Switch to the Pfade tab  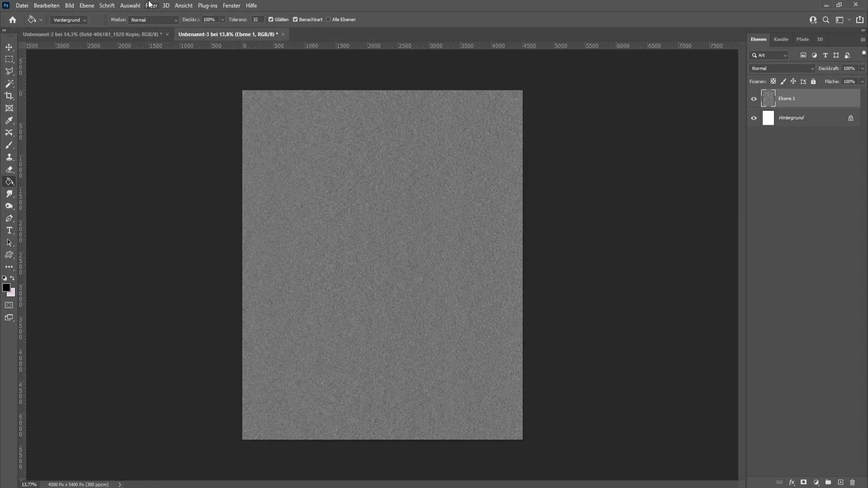pos(802,39)
